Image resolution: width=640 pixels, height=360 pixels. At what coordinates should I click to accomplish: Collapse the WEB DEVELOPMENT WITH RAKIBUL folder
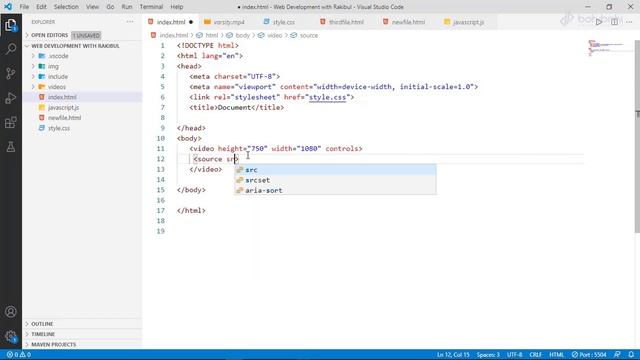click(75, 46)
